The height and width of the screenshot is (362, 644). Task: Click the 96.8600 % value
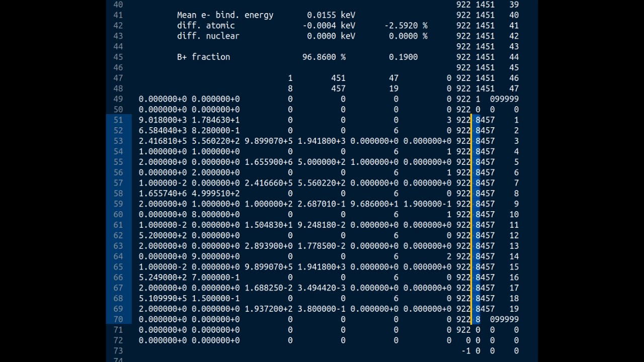click(x=324, y=57)
